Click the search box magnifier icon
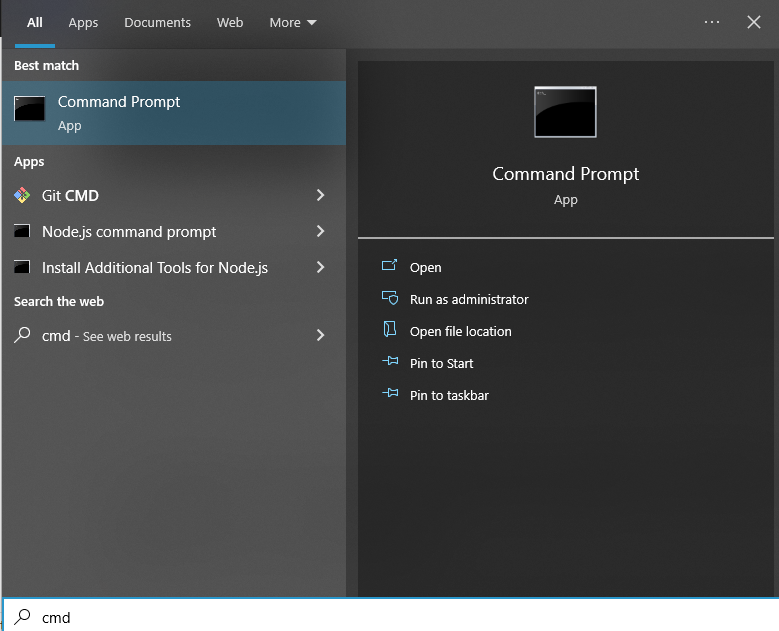The width and height of the screenshot is (779, 631). coord(22,617)
